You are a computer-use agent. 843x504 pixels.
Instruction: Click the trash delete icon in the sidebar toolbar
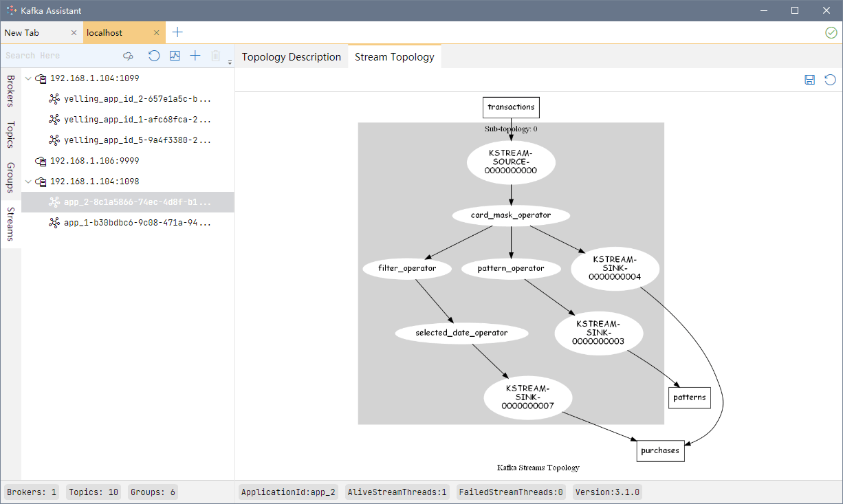click(x=216, y=56)
